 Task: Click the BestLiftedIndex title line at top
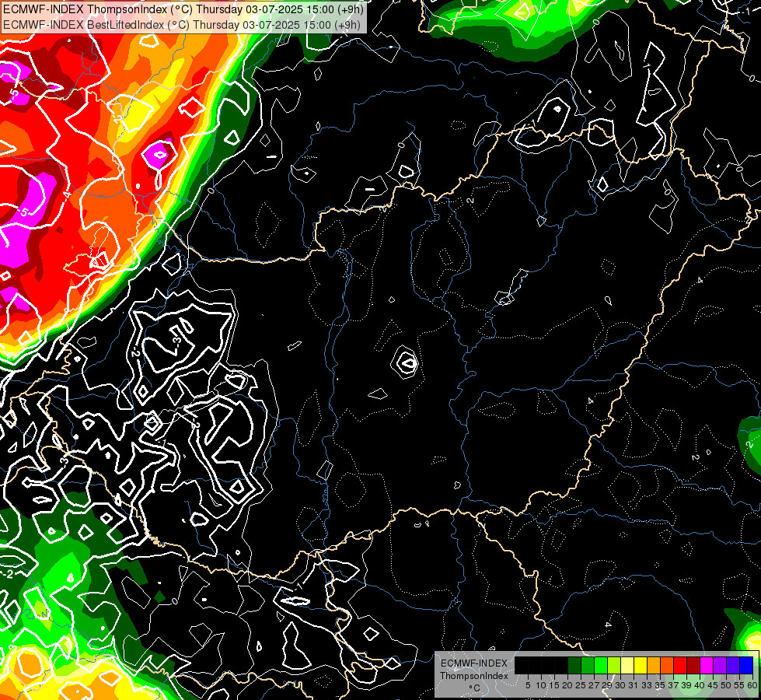(x=182, y=24)
